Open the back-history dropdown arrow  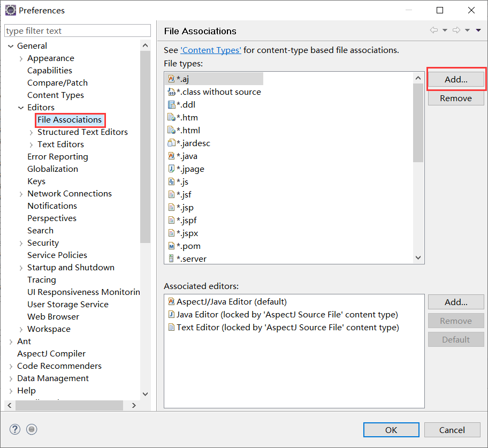click(444, 31)
